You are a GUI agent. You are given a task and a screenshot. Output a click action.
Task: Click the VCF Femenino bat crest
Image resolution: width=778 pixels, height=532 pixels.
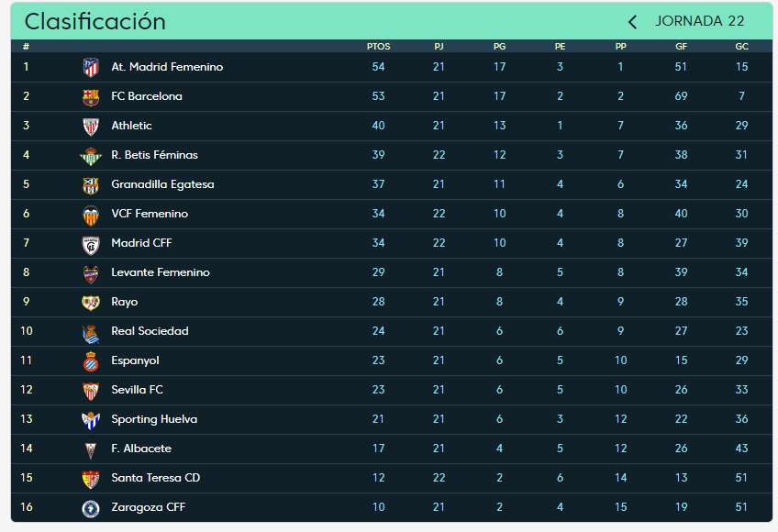(91, 215)
